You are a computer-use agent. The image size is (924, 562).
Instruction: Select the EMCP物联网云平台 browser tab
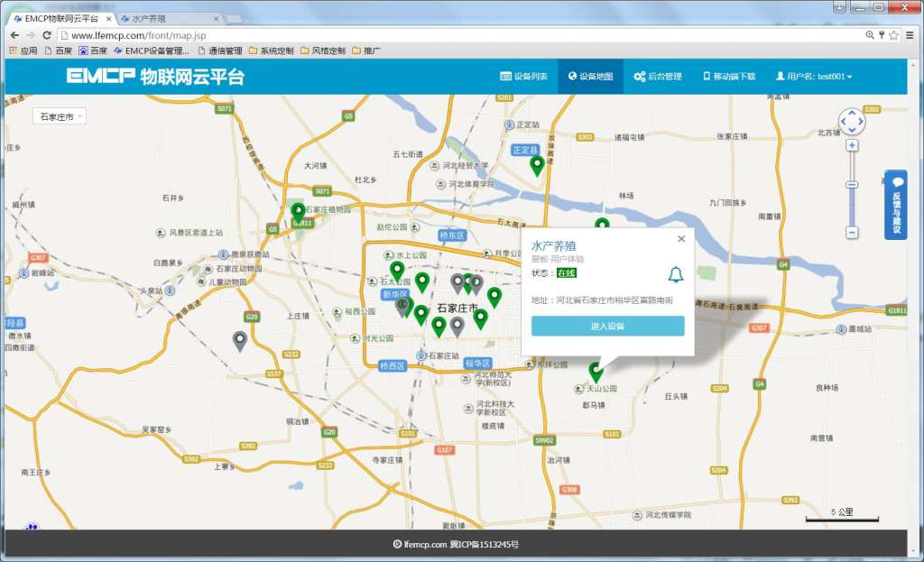coord(62,19)
